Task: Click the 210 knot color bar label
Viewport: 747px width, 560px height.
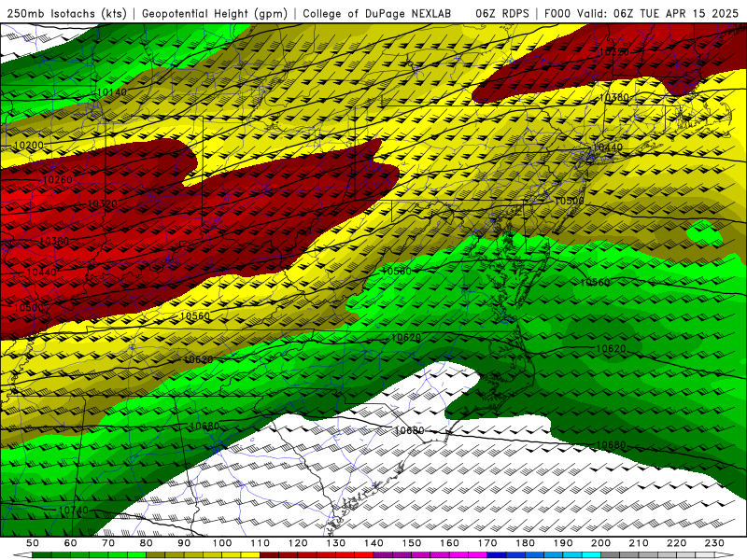Action: (x=639, y=543)
